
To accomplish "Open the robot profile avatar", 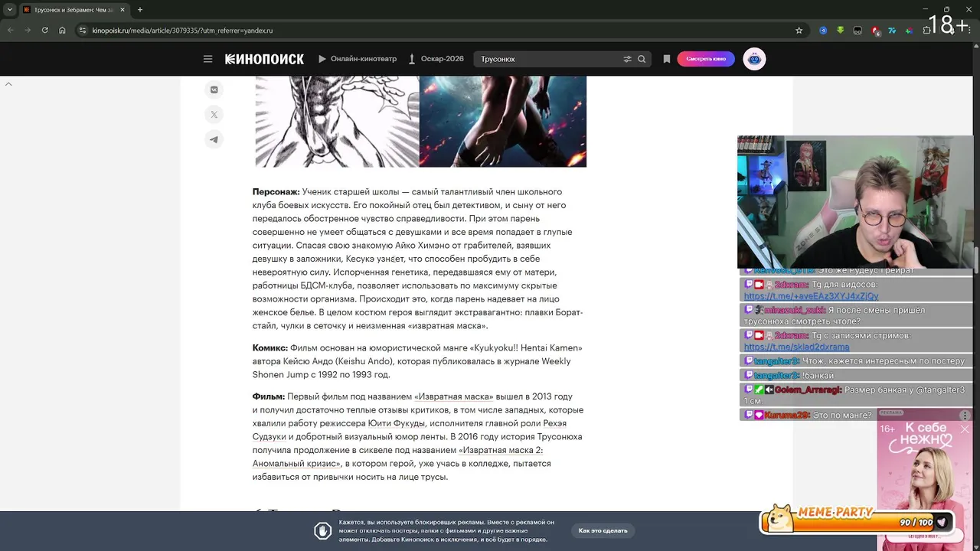I will tap(754, 59).
